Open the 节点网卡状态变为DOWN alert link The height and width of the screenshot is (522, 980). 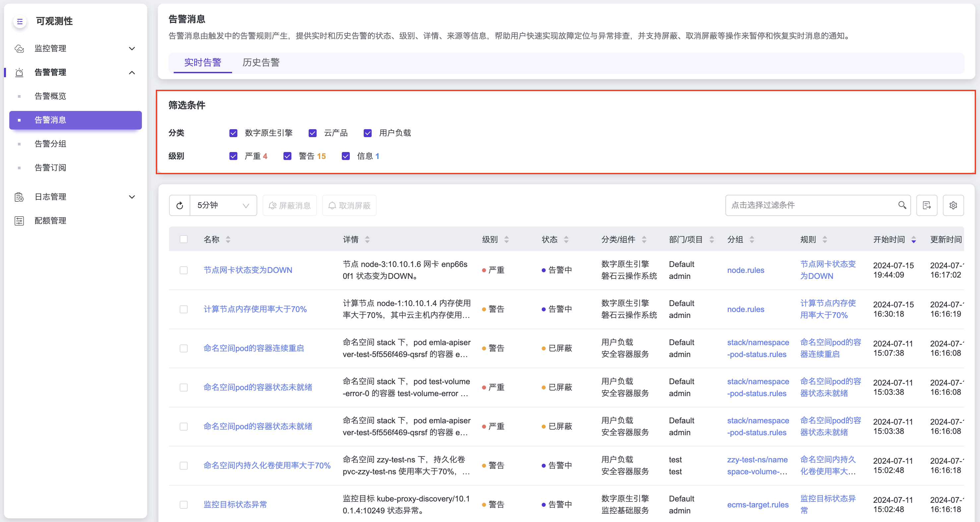pyautogui.click(x=248, y=270)
